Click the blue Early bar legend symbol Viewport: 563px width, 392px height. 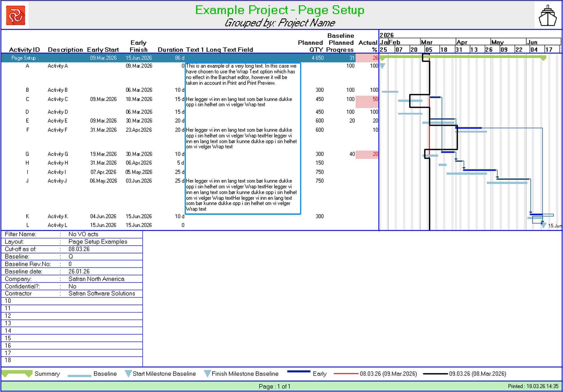pyautogui.click(x=299, y=371)
